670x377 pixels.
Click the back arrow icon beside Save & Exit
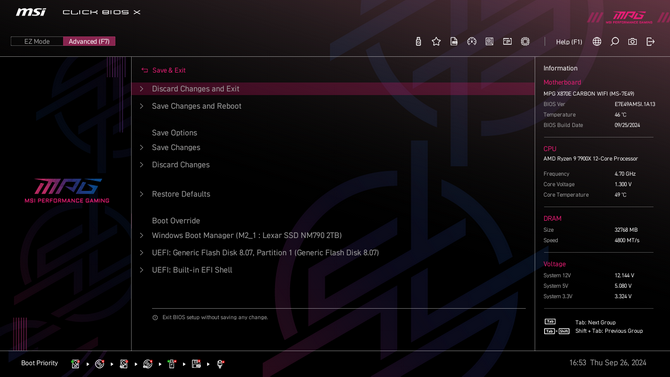(x=145, y=71)
